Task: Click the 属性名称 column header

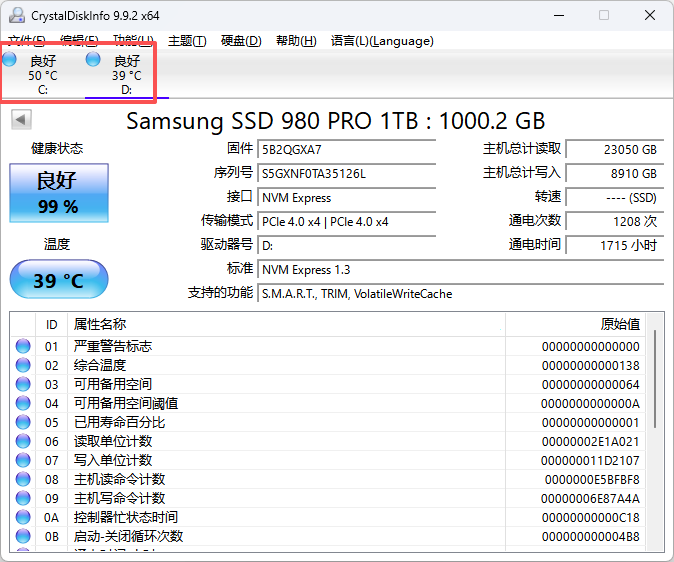Action: coord(286,324)
